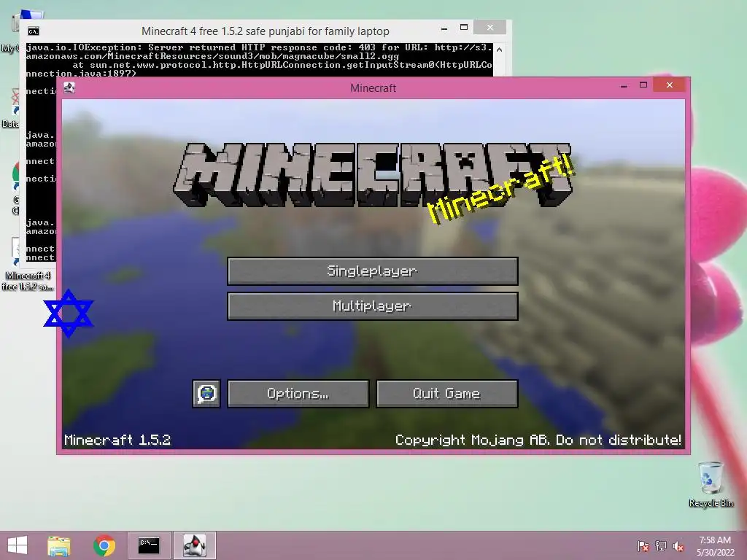Click the Minecraft window title bar icon

tap(69, 87)
